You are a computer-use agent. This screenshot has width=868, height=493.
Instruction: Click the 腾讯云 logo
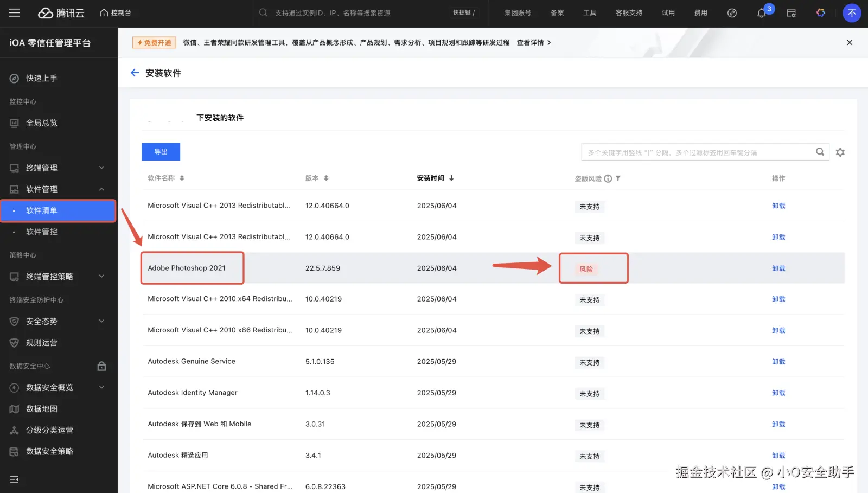(x=61, y=12)
